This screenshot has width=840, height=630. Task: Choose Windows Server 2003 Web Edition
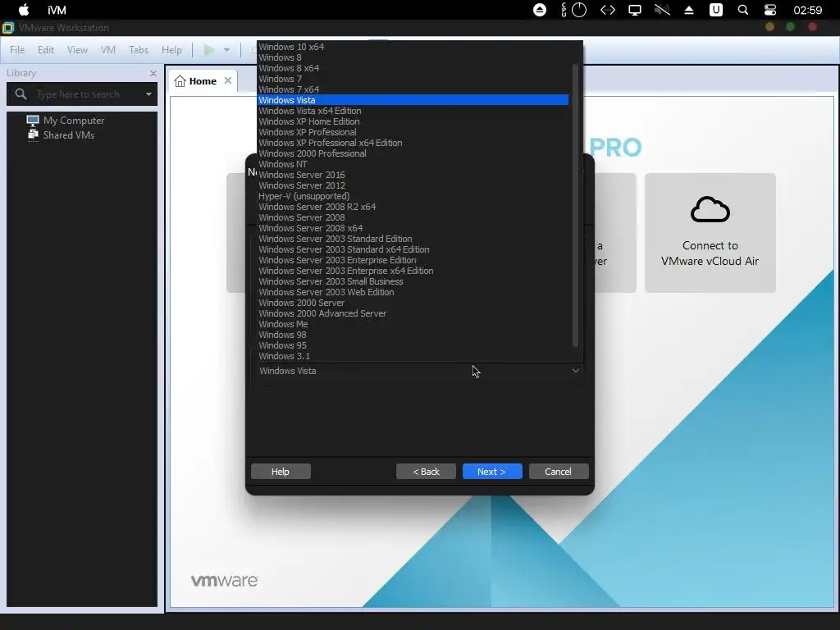413,293
